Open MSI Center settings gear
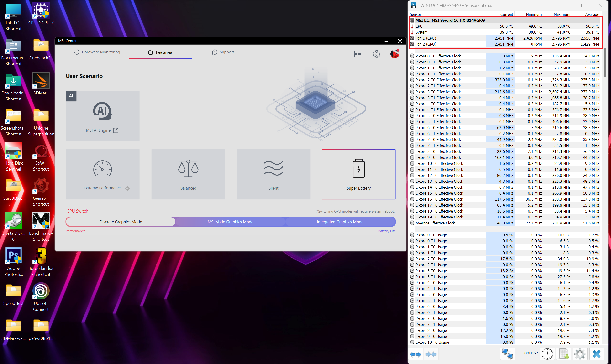 376,54
